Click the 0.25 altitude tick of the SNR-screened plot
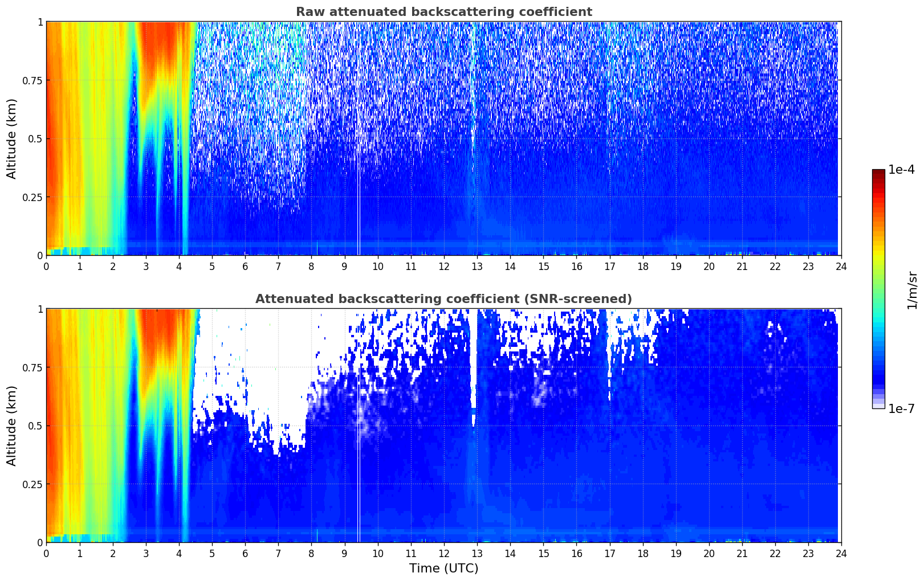Image resolution: width=924 pixels, height=581 pixels. pyautogui.click(x=32, y=484)
